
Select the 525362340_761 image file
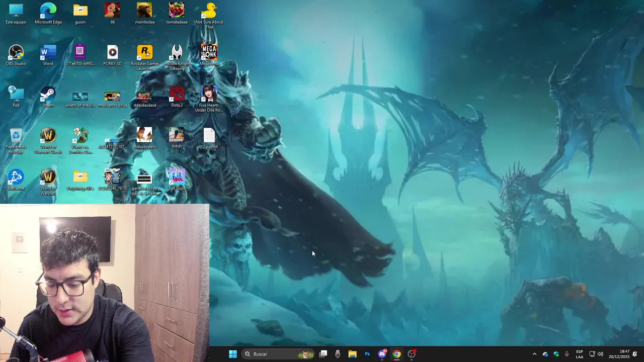pyautogui.click(x=112, y=180)
